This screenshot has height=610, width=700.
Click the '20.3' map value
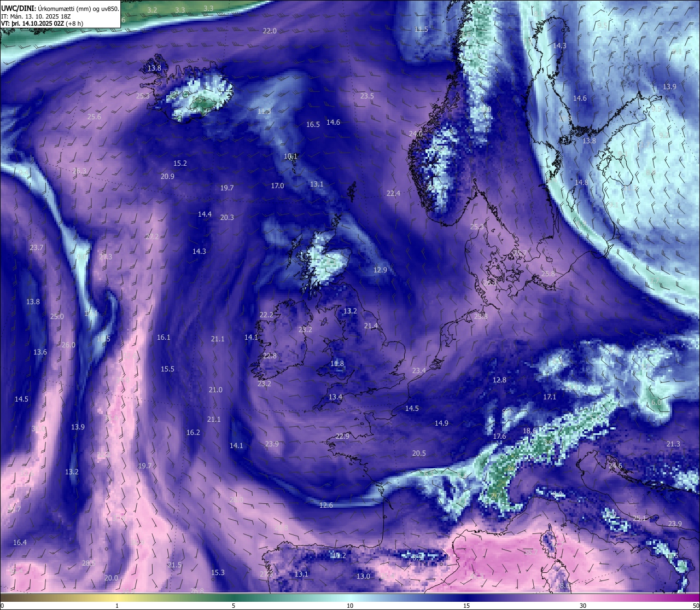227,217
